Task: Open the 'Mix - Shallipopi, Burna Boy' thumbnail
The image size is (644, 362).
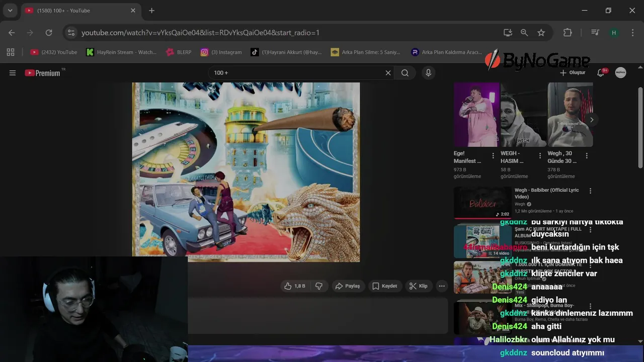Action: coord(482,318)
